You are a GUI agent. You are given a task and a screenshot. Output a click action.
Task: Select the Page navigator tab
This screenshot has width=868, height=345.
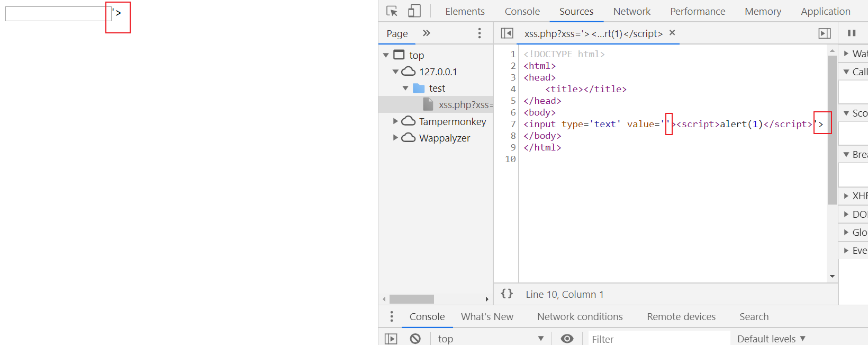(397, 33)
